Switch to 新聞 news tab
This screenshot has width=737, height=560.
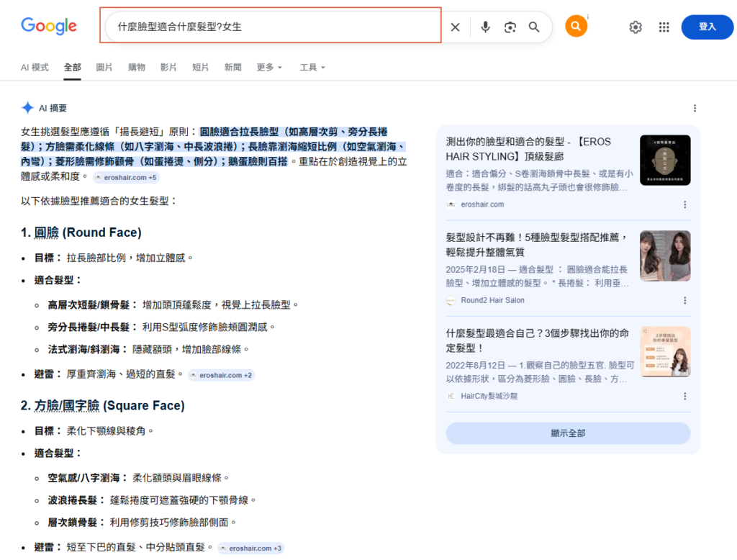232,67
